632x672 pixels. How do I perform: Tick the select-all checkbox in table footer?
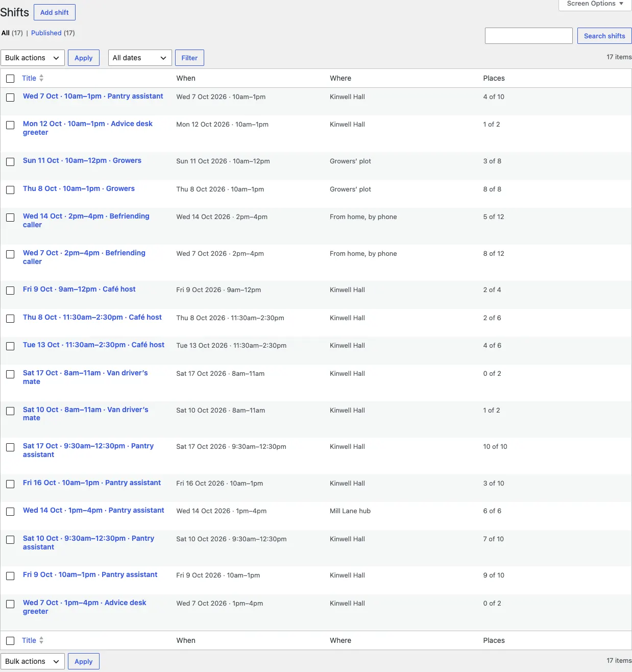click(x=10, y=641)
